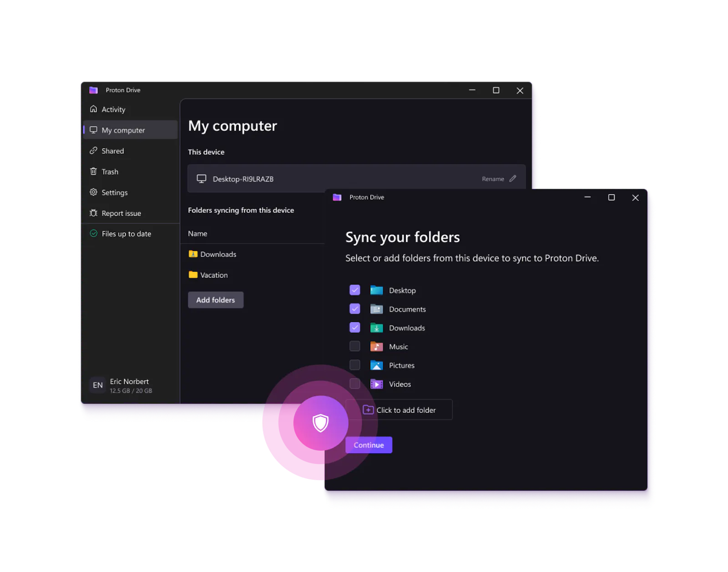Screen dimensions: 728x572
Task: Click the Files up to date status text
Action: (126, 234)
